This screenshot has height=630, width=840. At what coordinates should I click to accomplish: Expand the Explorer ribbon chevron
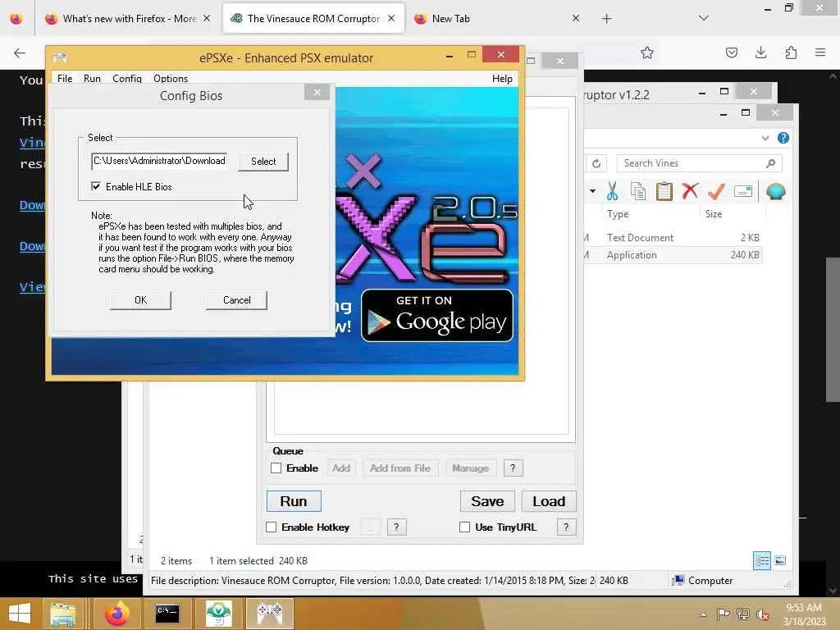[x=765, y=138]
